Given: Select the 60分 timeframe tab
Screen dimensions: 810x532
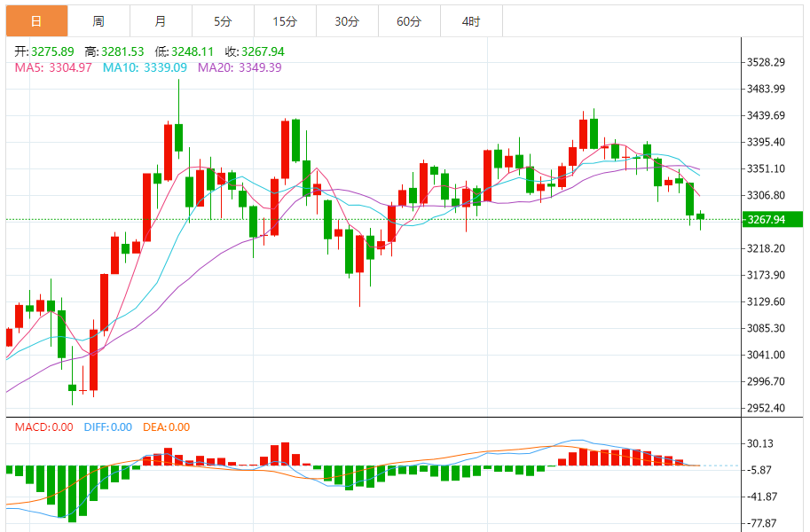Looking at the screenshot, I should [409, 21].
